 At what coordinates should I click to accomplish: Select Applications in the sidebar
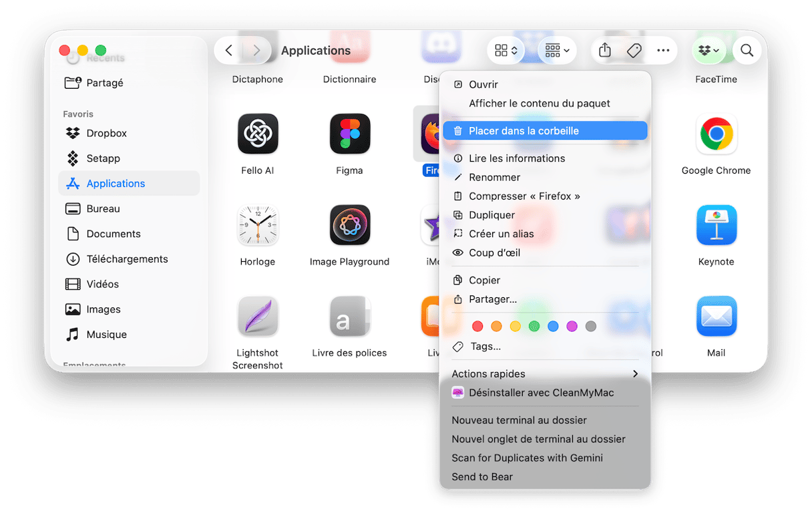pyautogui.click(x=129, y=183)
